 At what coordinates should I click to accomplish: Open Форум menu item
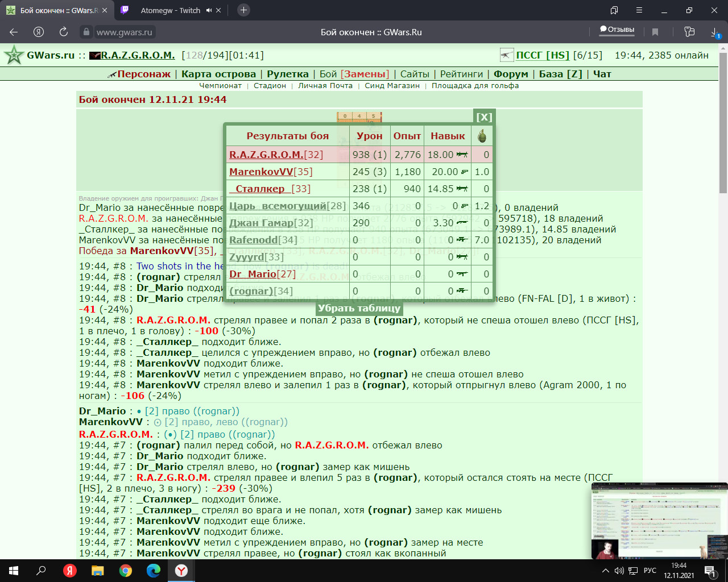pos(511,74)
